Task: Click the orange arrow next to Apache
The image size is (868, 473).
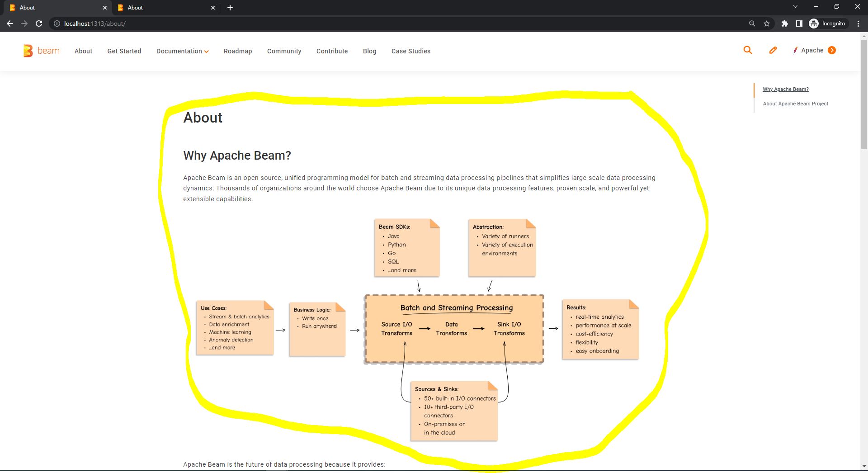Action: click(832, 50)
